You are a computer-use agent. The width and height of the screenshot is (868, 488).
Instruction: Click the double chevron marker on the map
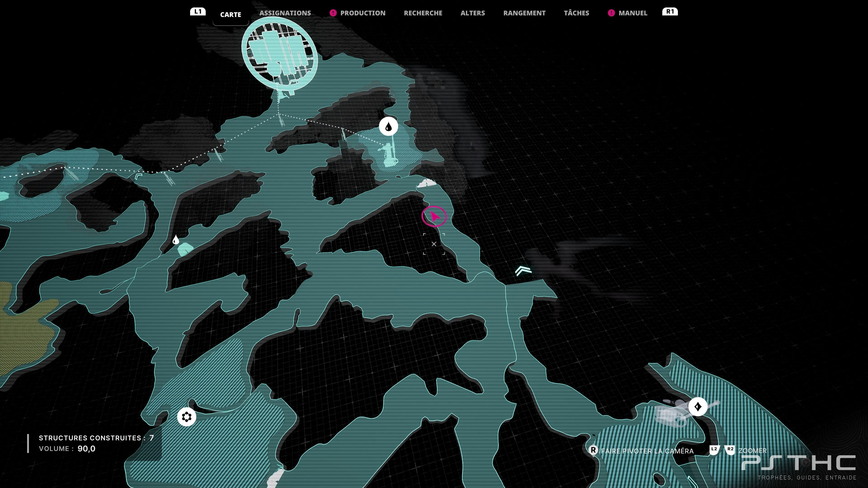tap(523, 271)
